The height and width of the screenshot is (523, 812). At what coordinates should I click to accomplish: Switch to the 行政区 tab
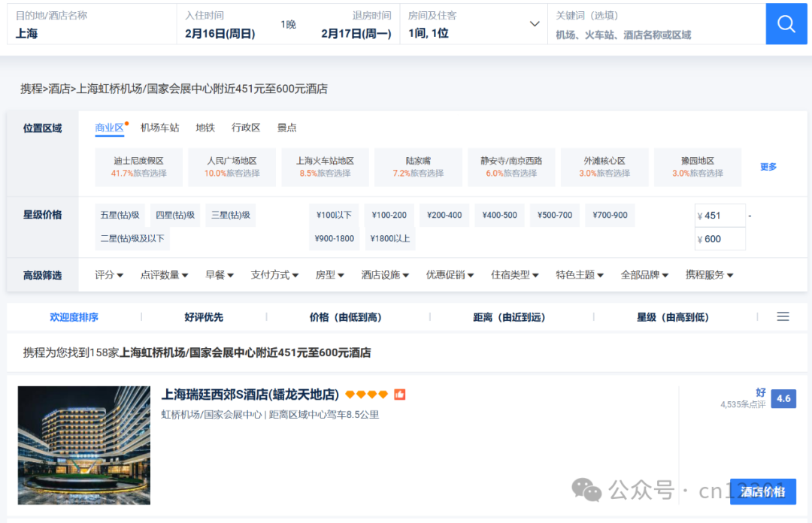[x=245, y=128]
